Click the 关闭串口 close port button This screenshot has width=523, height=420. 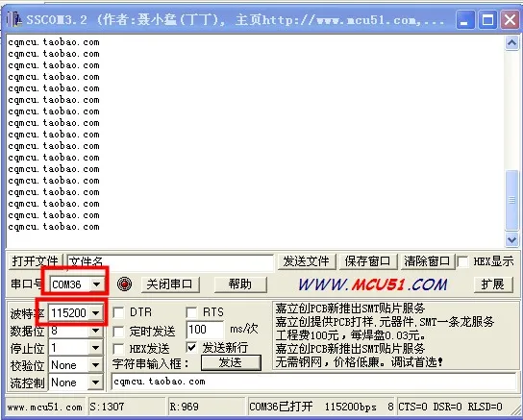[170, 284]
